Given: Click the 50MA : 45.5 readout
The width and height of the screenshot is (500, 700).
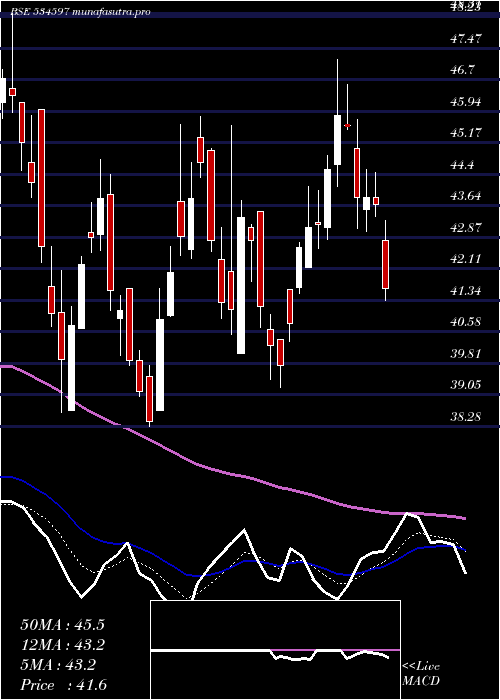Looking at the screenshot, I should [x=62, y=625].
